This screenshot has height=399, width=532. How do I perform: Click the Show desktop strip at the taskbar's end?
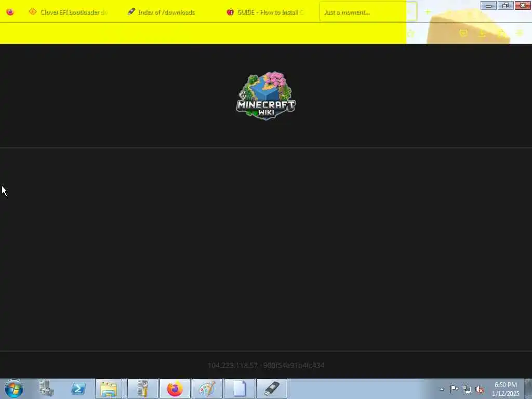(528, 389)
